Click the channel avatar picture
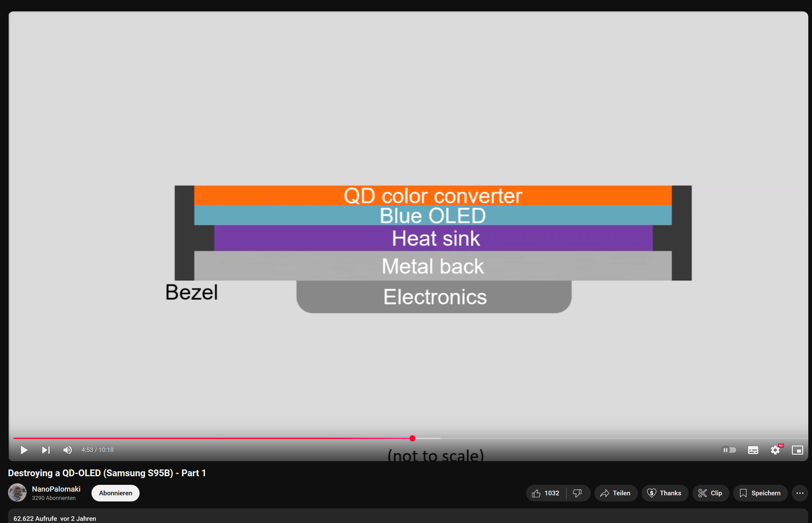The width and height of the screenshot is (812, 523). click(x=17, y=493)
